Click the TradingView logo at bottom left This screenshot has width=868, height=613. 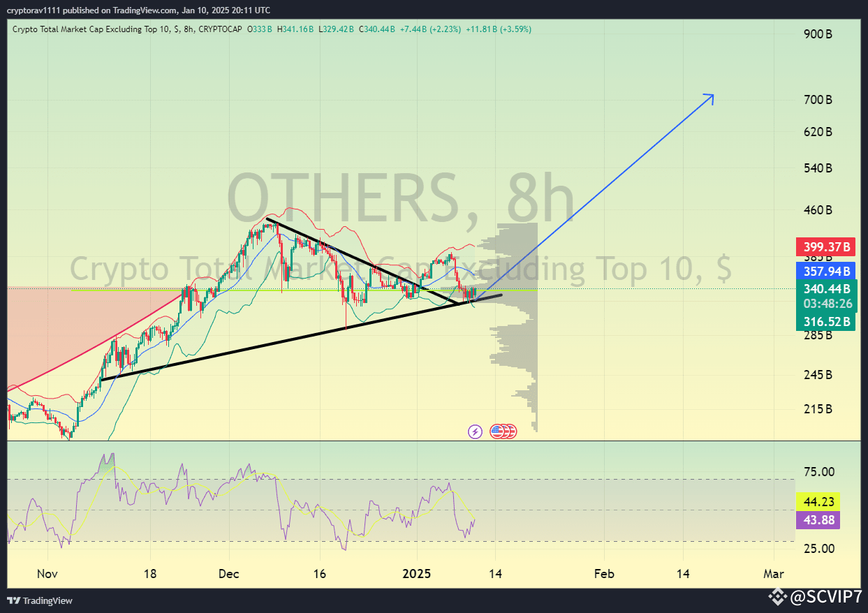(x=40, y=600)
